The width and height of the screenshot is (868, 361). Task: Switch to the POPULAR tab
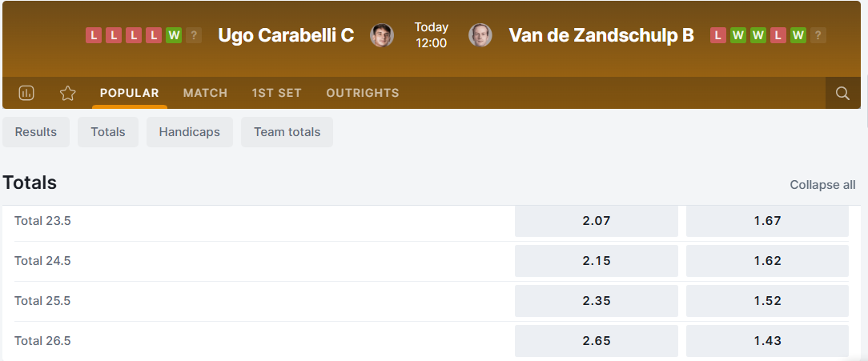pyautogui.click(x=130, y=93)
